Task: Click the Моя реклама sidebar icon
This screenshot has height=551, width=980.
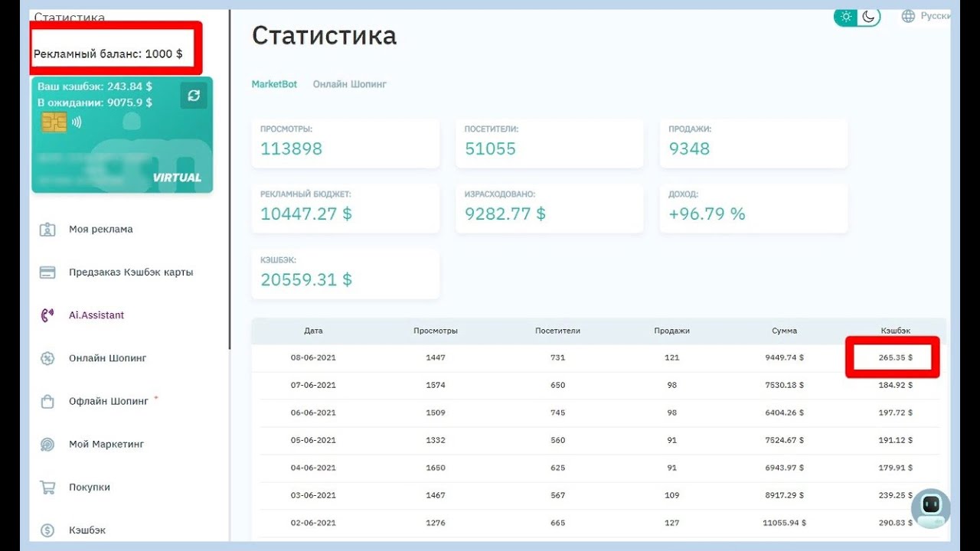Action: (47, 229)
